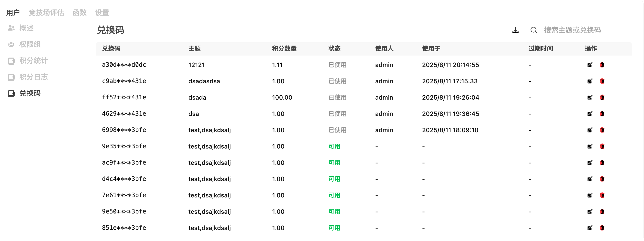Click the magnifier search icon

coord(534,30)
